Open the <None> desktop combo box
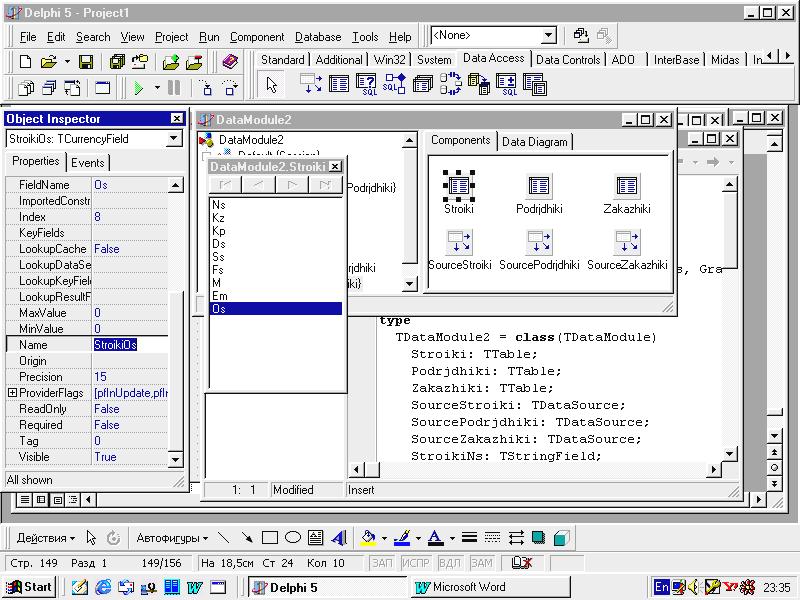Screen dimensions: 800x600 [x=548, y=35]
